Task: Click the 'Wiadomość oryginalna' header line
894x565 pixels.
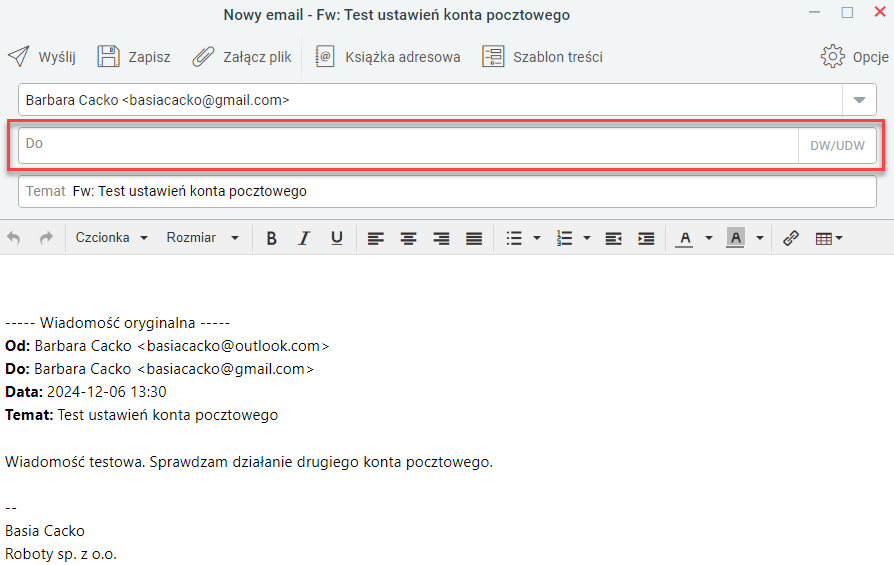Action: (117, 323)
